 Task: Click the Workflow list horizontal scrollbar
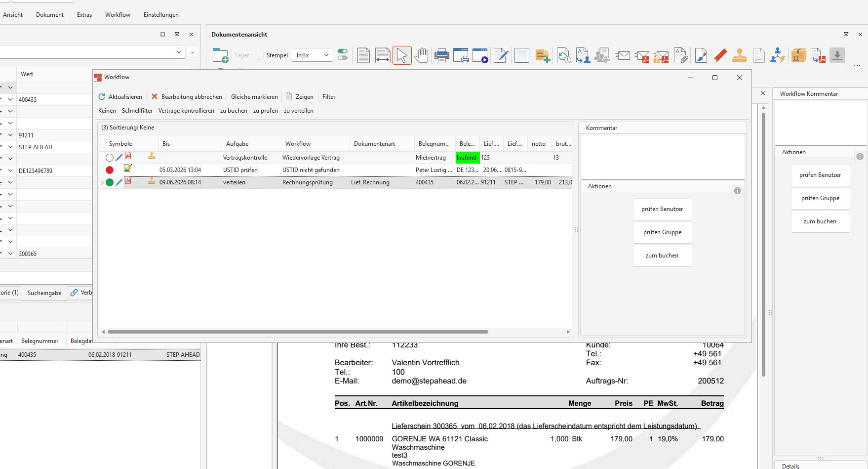tap(298, 332)
